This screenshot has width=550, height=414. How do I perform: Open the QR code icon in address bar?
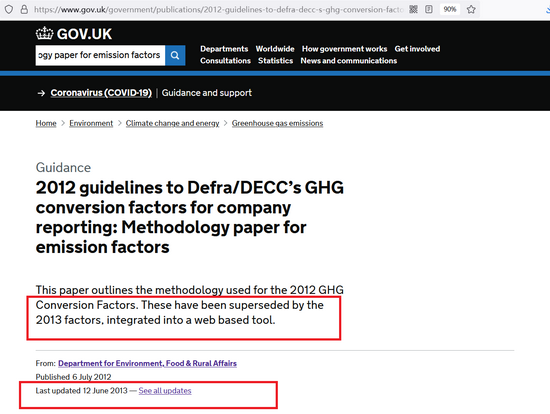click(414, 9)
